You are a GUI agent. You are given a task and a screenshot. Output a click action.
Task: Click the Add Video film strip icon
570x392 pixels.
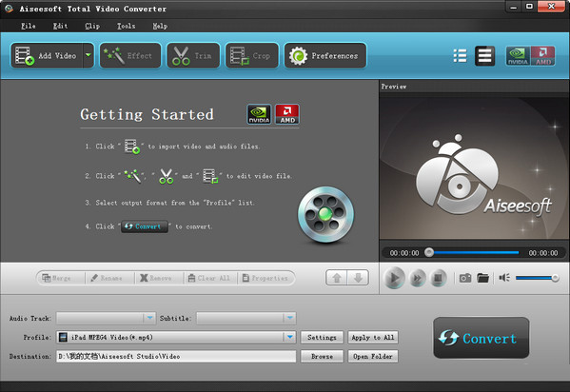click(25, 55)
